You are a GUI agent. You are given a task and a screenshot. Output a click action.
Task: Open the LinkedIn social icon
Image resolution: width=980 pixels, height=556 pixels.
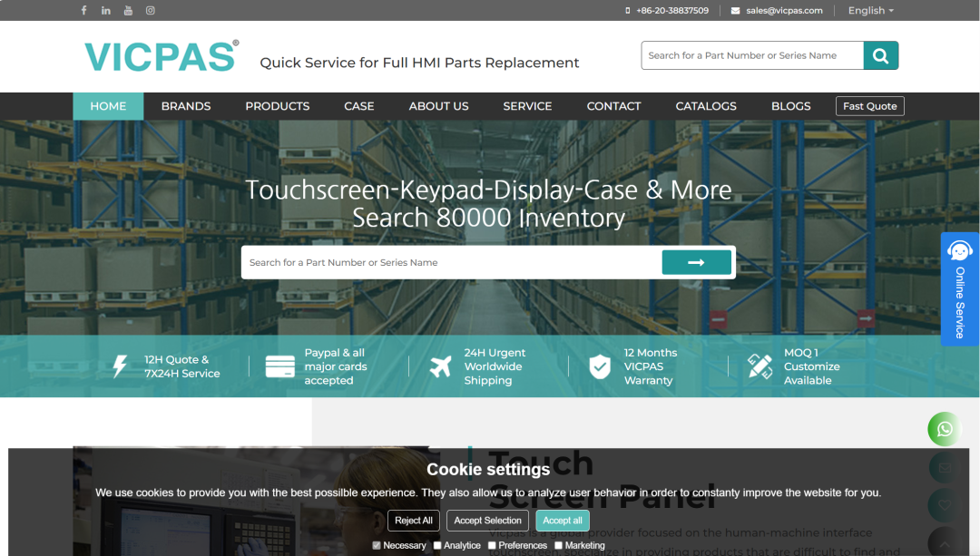point(105,10)
